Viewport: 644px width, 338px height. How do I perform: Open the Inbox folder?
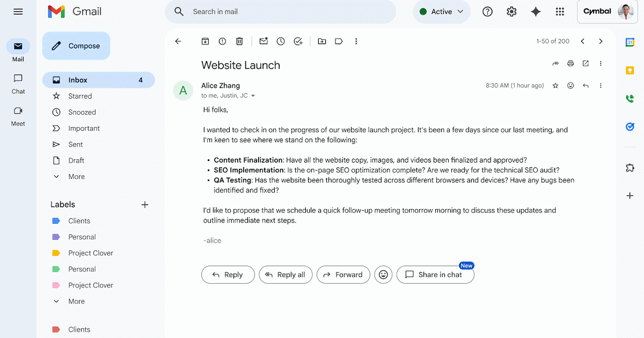point(78,80)
